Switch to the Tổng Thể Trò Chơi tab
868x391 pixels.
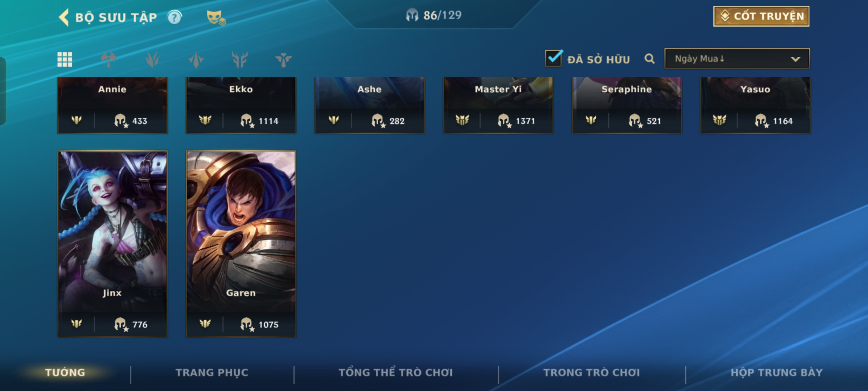tap(396, 373)
